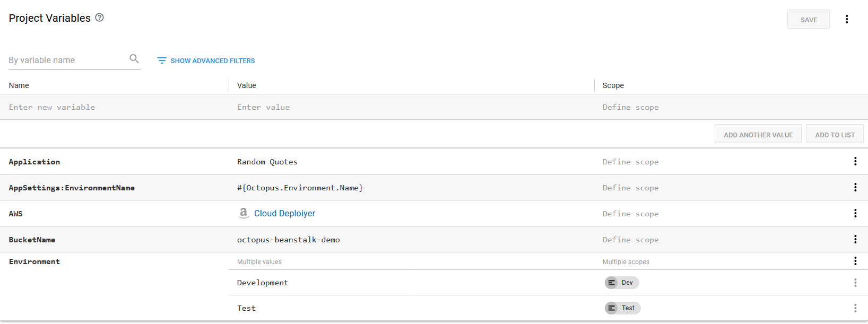Click Add Another Value button

[x=758, y=135]
